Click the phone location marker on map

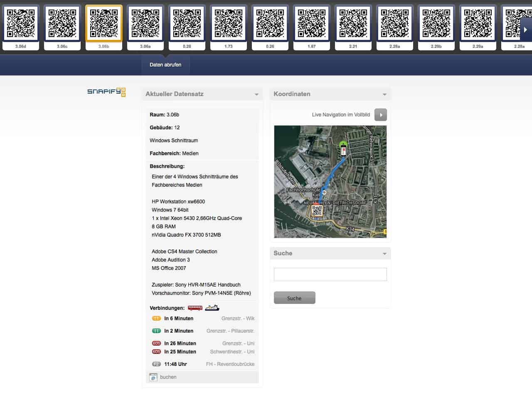pos(343,150)
